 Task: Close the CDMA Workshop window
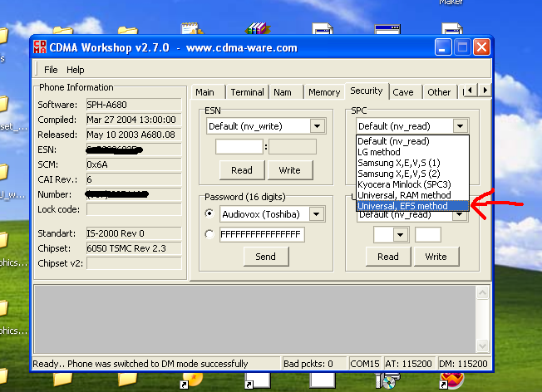tap(481, 47)
